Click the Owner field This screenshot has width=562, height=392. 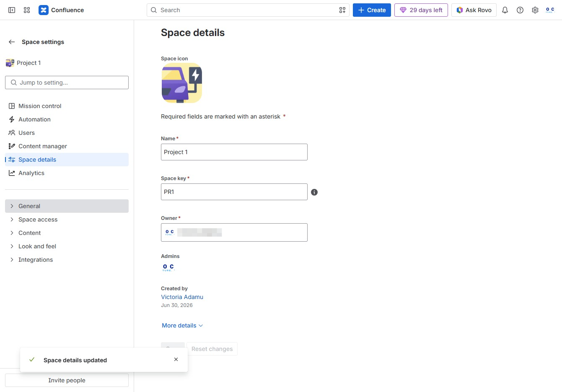click(234, 232)
